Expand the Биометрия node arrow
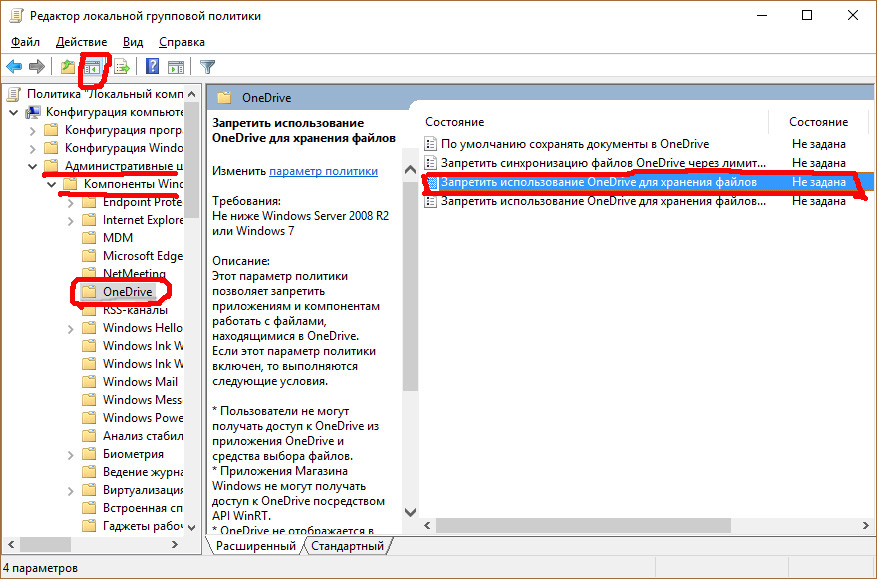This screenshot has width=877, height=579. (x=70, y=455)
